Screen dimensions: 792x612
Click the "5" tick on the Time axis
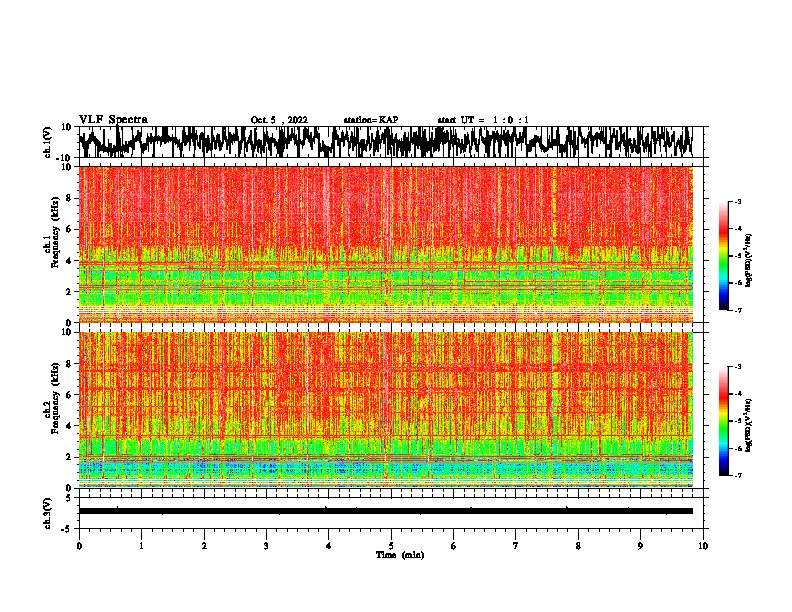[x=391, y=546]
